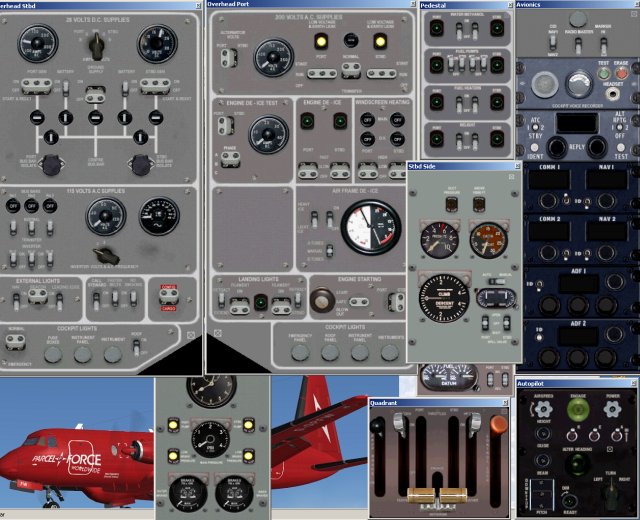Click the Port low voltage warning light
640x520 pixels.
pyautogui.click(x=321, y=41)
